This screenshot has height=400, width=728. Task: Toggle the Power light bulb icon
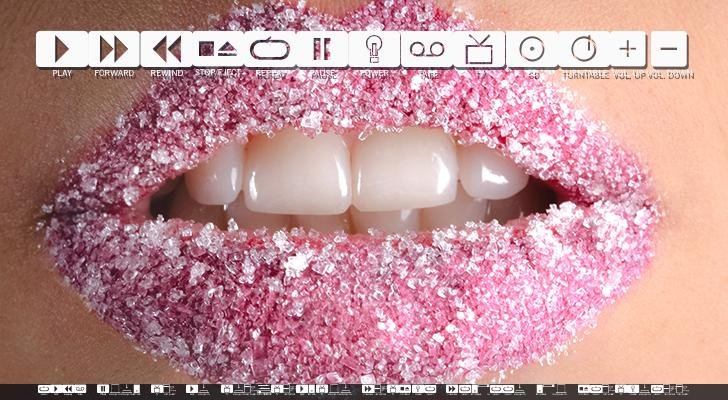(374, 48)
